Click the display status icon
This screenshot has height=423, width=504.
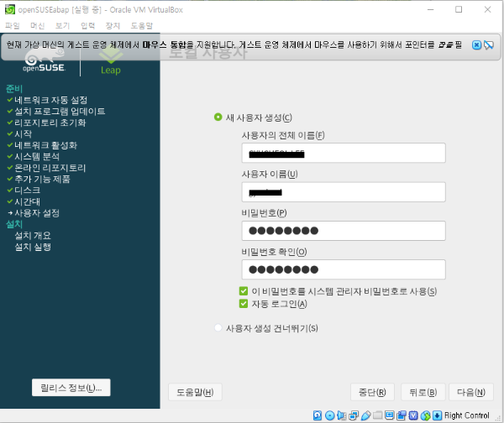389,415
